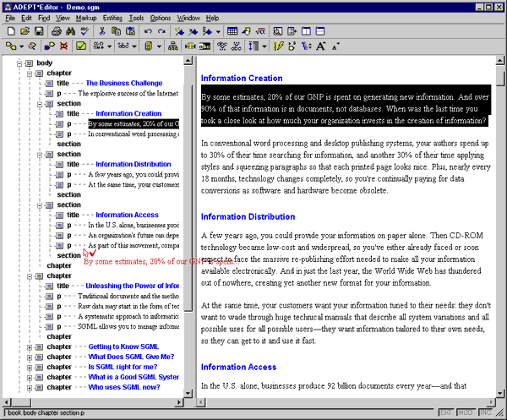The image size is (507, 420).
Task: Click the black 'abc' text box icon
Action: [x=204, y=46]
